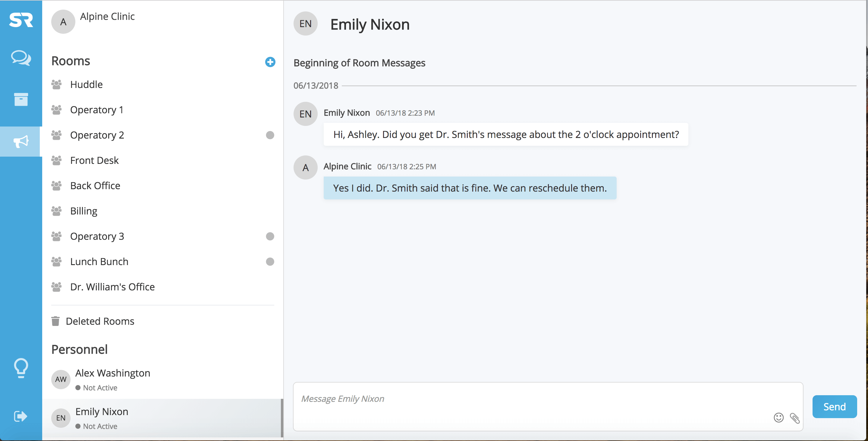
Task: Open the chat conversations sidebar icon
Action: pos(21,58)
